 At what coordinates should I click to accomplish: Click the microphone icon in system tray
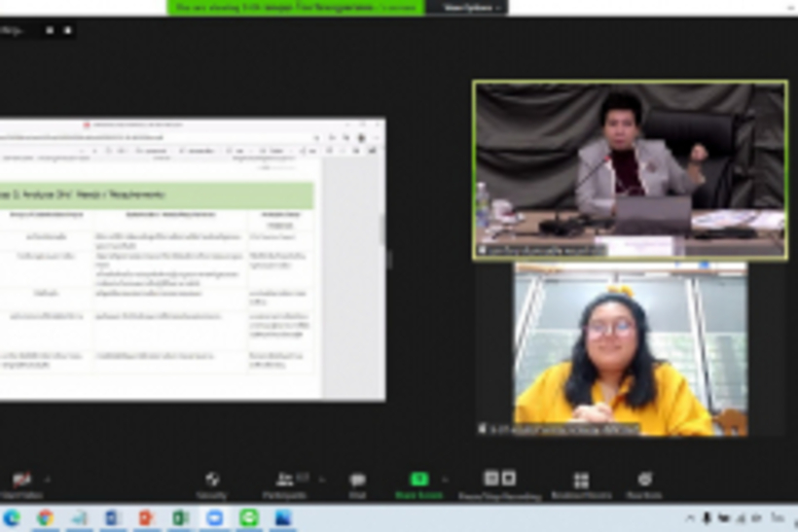click(x=707, y=518)
